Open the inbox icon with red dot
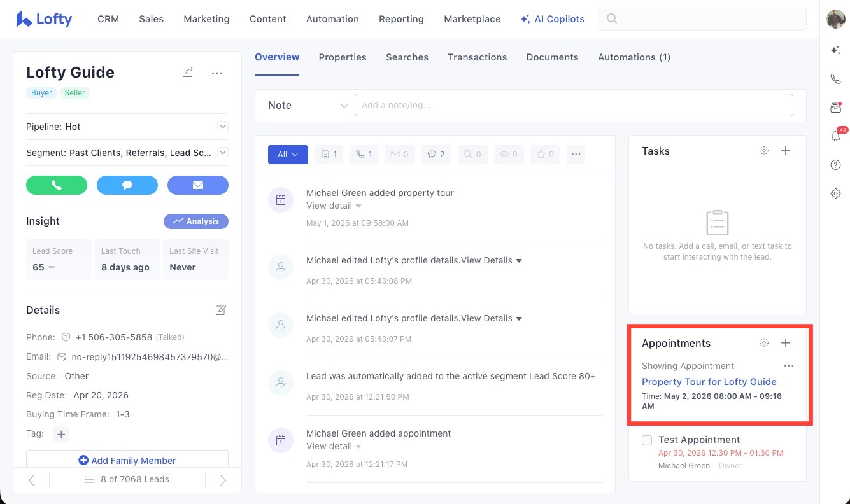This screenshot has height=504, width=850. 836,108
